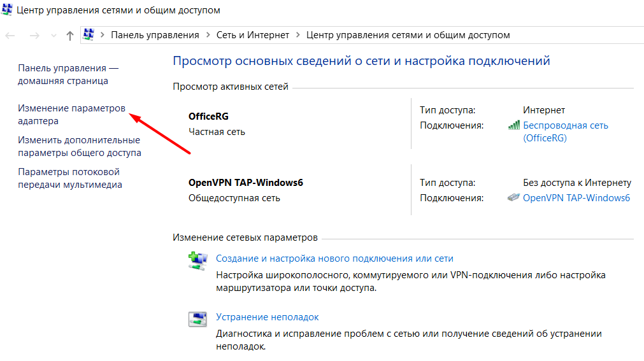This screenshot has width=644, height=361.
Task: Click the Network Center title bar icon
Action: pos(6,9)
